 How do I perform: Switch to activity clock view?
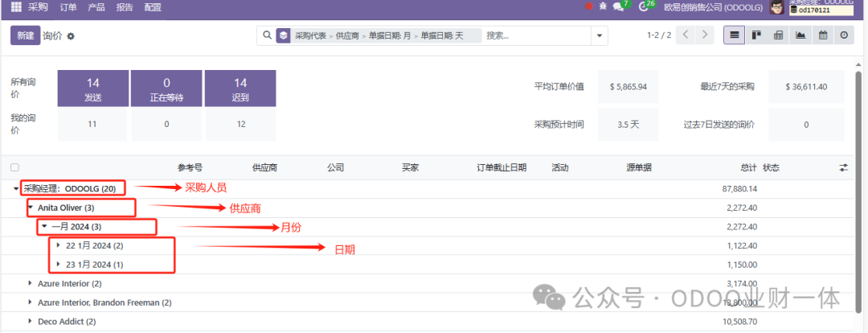pos(844,35)
